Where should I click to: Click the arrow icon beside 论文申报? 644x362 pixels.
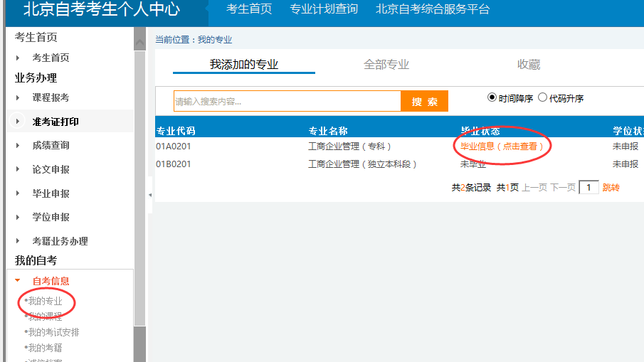[18, 169]
